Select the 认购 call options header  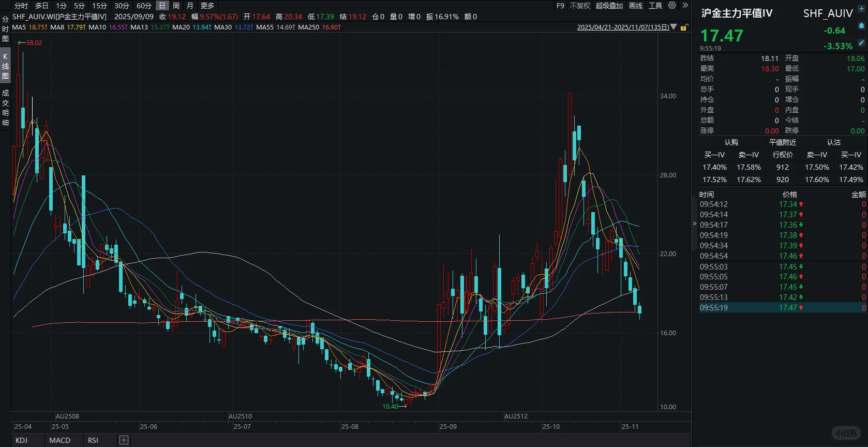click(731, 142)
